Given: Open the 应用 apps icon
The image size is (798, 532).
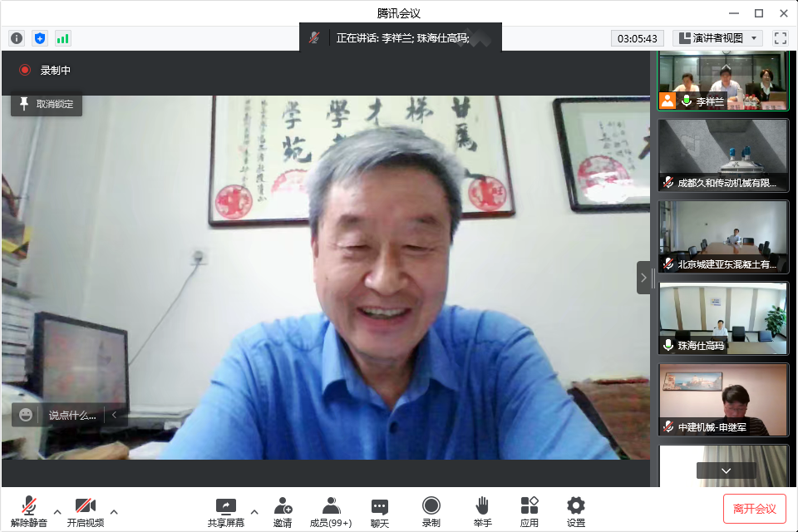Looking at the screenshot, I should pos(530,511).
